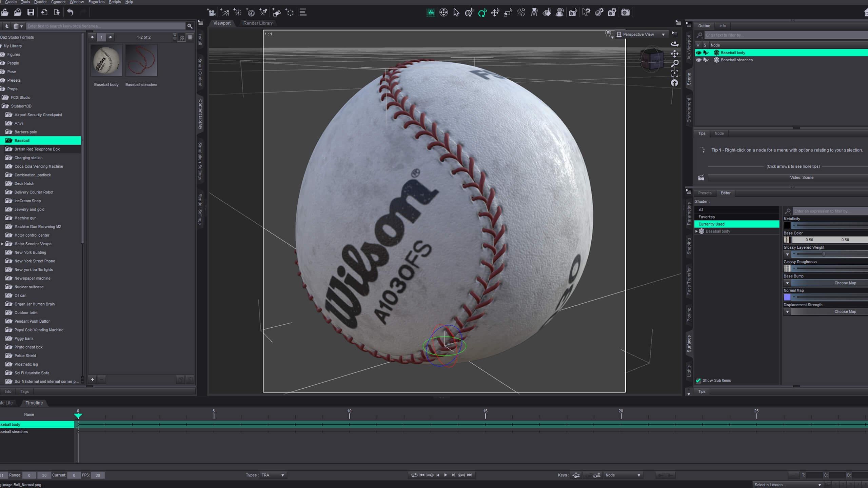Click the Video: Scene button

click(x=802, y=178)
